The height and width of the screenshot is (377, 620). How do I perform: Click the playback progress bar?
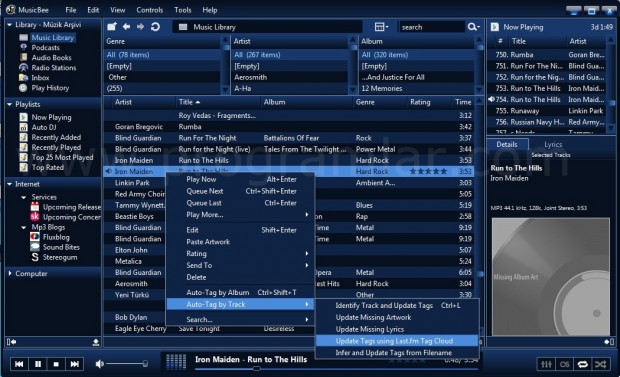click(336, 369)
